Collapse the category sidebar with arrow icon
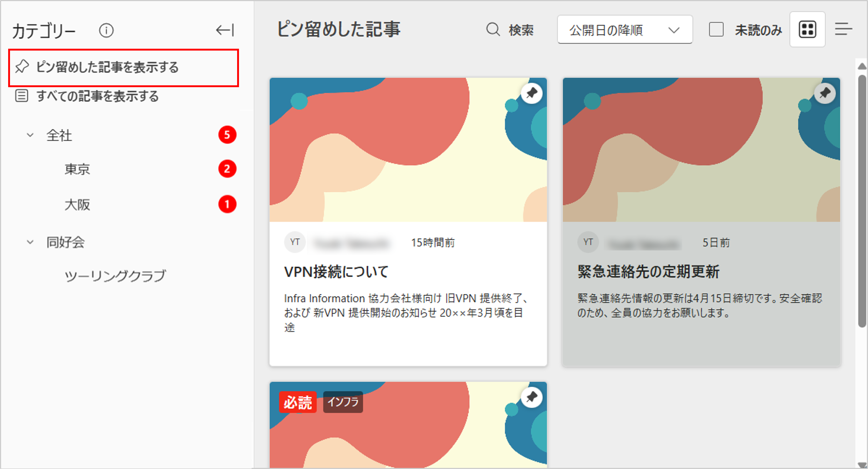This screenshot has height=469, width=868. [x=225, y=30]
